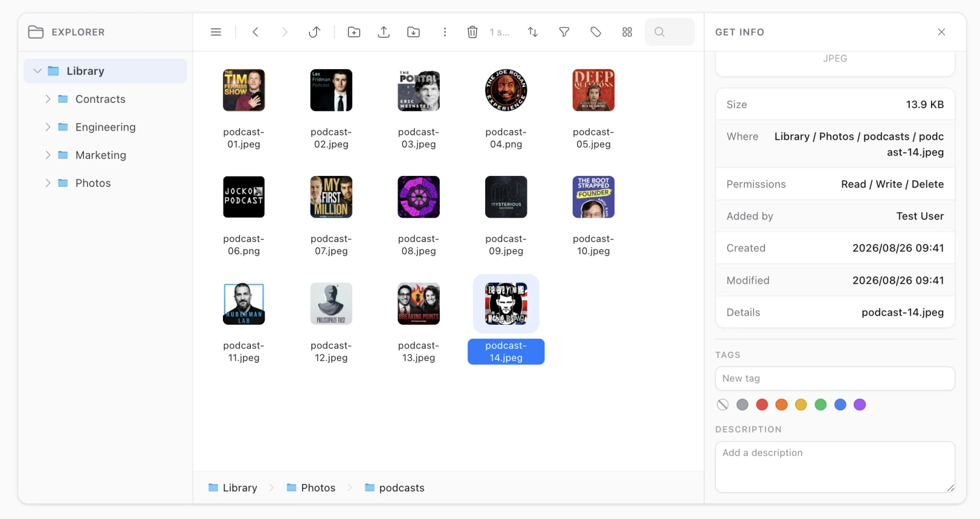The image size is (980, 519).
Task: Go back with the left arrow
Action: coord(255,32)
